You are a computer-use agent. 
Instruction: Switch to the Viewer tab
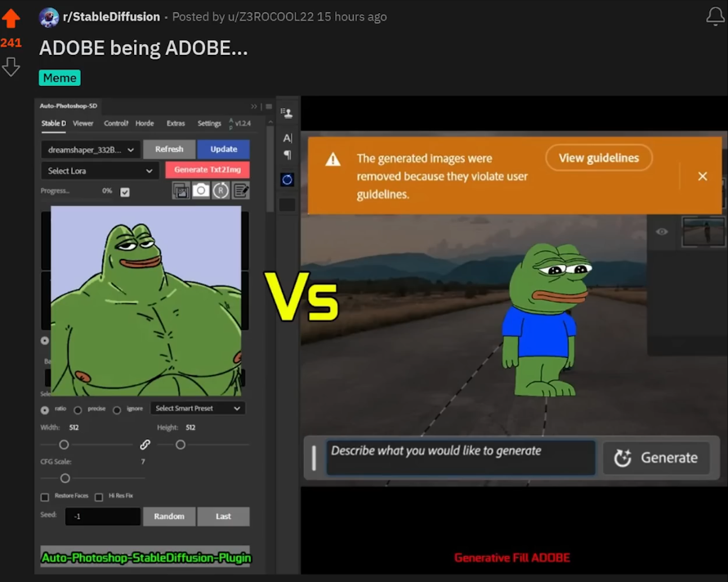[83, 123]
